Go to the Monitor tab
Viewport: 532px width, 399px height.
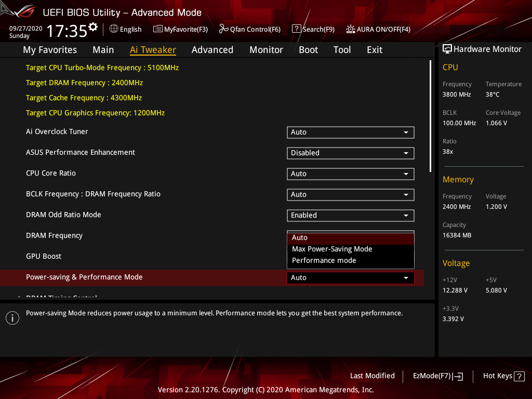[x=266, y=50]
